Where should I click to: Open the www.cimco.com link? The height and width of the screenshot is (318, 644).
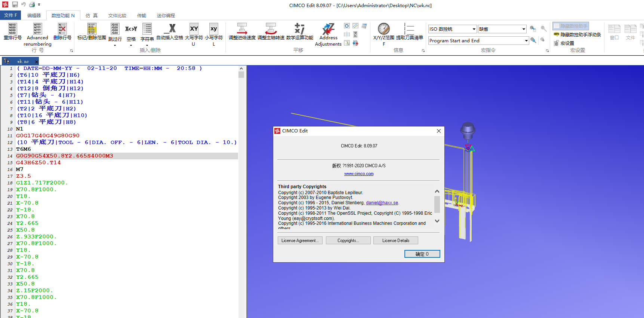tap(359, 174)
